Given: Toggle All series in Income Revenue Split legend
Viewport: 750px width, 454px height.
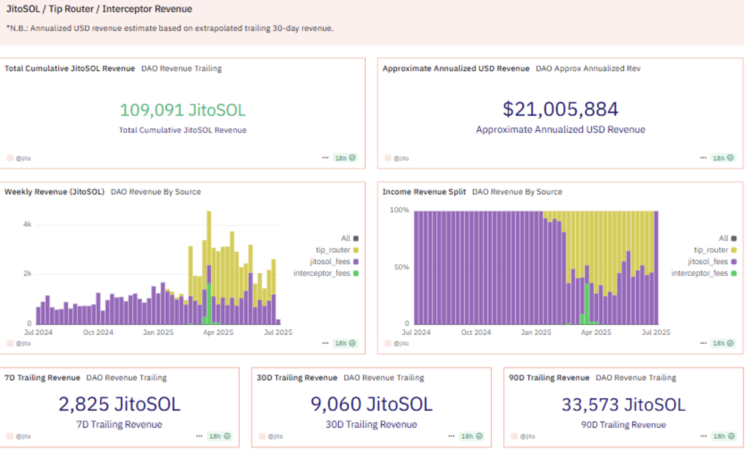Looking at the screenshot, I should click(728, 238).
